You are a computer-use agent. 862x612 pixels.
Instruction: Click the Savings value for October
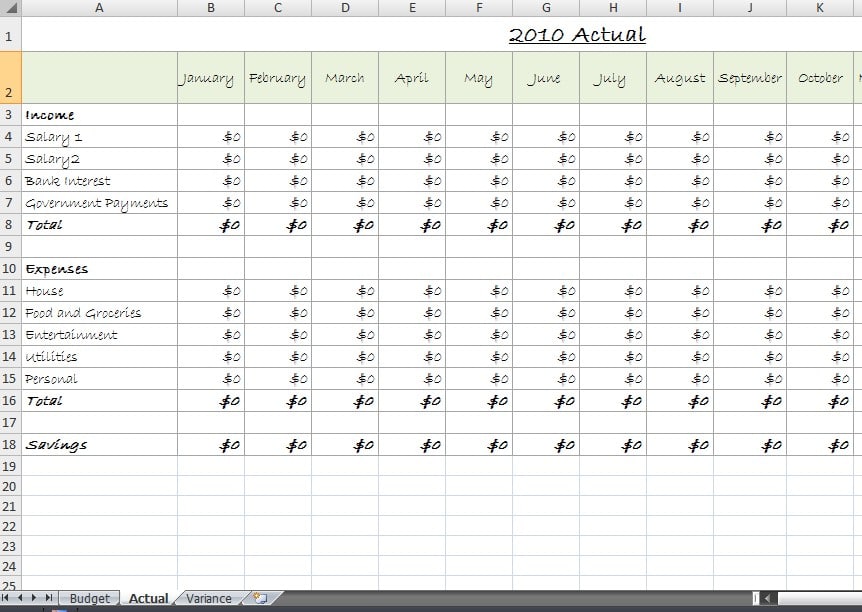point(819,445)
